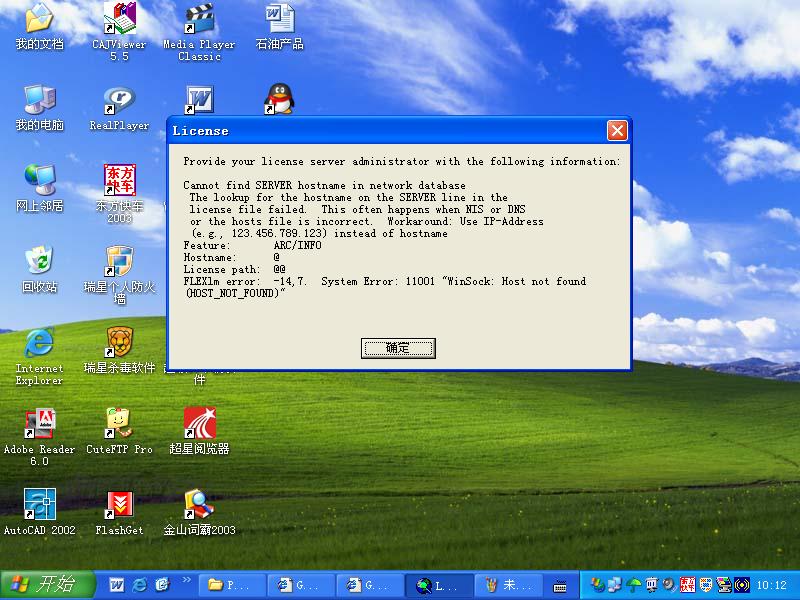The image size is (800, 600).
Task: Click the green umbrella tray icon
Action: click(634, 585)
